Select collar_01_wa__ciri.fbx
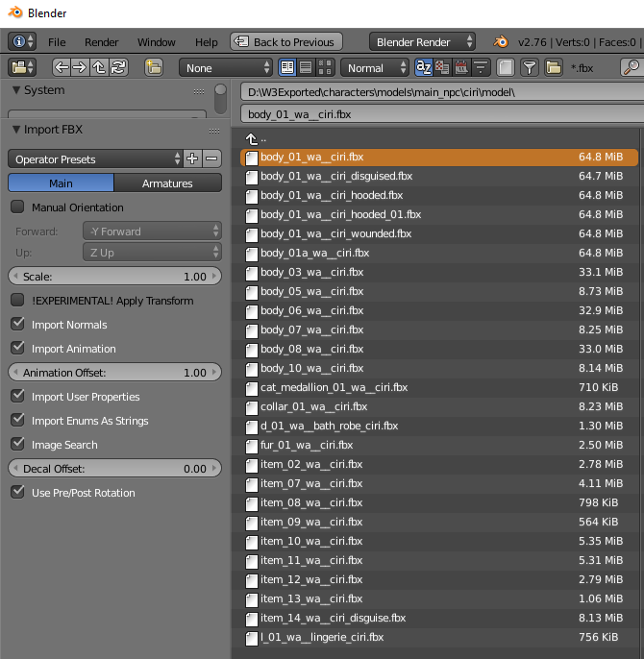This screenshot has height=659, width=644. (439, 406)
